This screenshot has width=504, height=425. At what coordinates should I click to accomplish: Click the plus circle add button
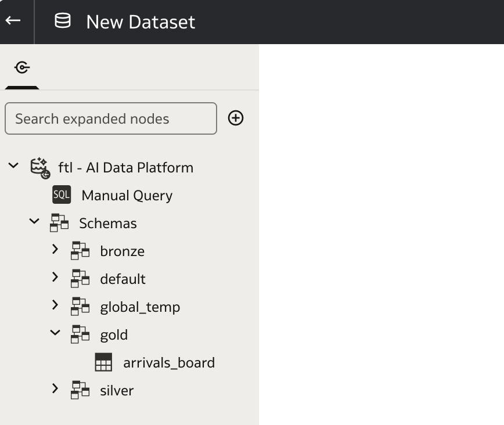[236, 118]
